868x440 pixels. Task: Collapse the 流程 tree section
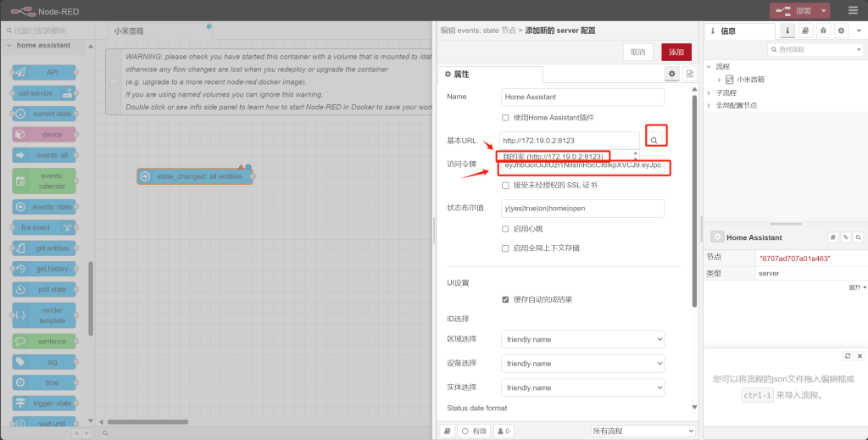pos(709,66)
